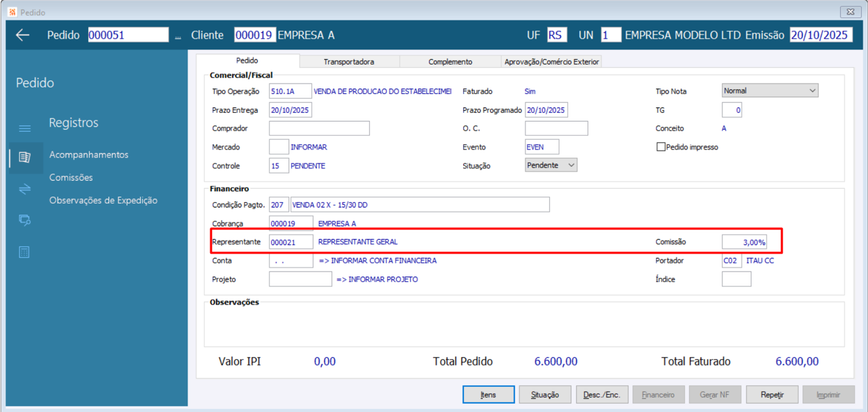
Task: Click the Gerar NF button
Action: pyautogui.click(x=715, y=395)
